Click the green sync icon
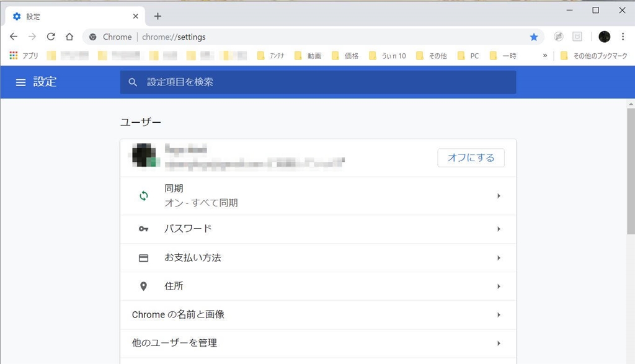This screenshot has width=635, height=364. click(x=144, y=196)
